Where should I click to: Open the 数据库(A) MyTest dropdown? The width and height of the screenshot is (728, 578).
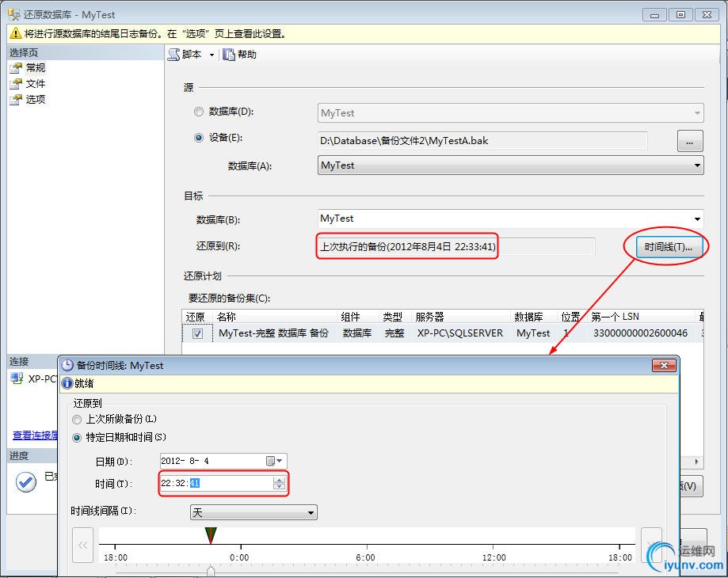(x=511, y=165)
